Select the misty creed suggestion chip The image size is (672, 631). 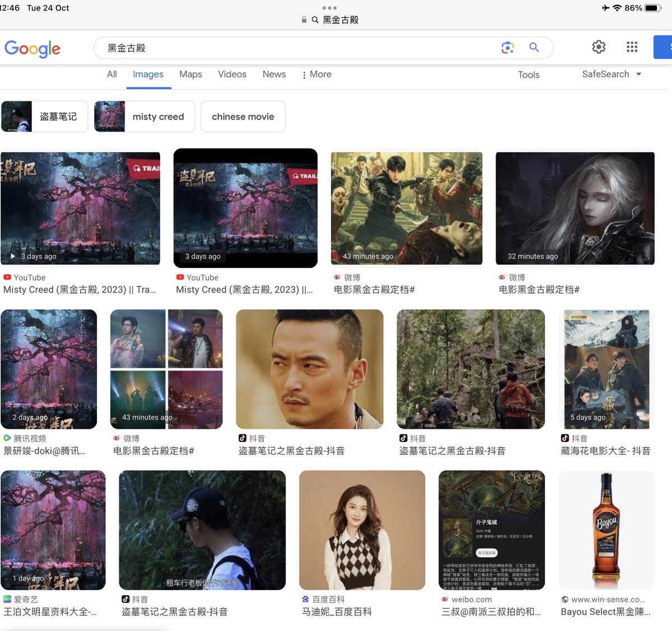144,117
